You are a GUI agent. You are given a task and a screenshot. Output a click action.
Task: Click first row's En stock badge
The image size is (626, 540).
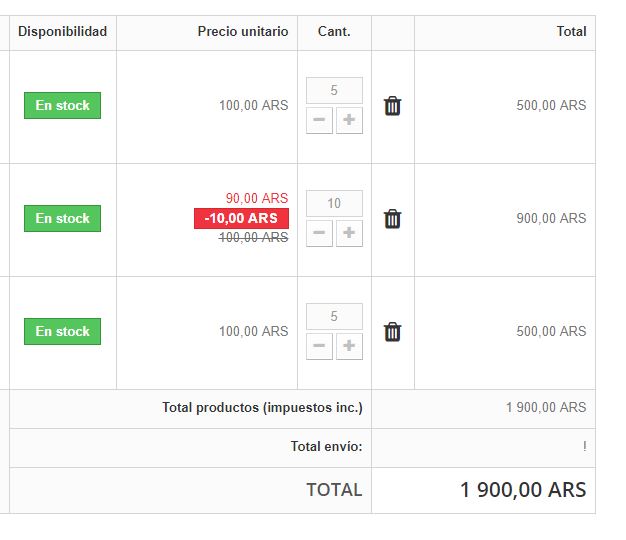[x=62, y=106]
